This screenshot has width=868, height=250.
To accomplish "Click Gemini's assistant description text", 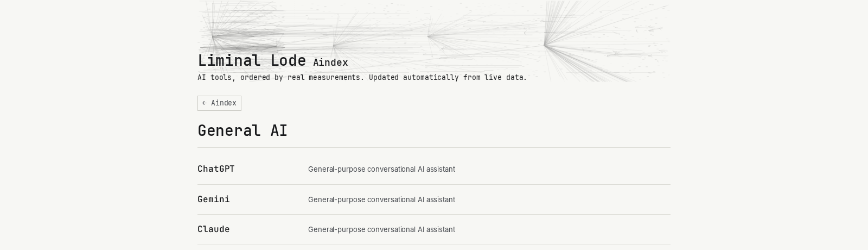I will click(x=381, y=199).
